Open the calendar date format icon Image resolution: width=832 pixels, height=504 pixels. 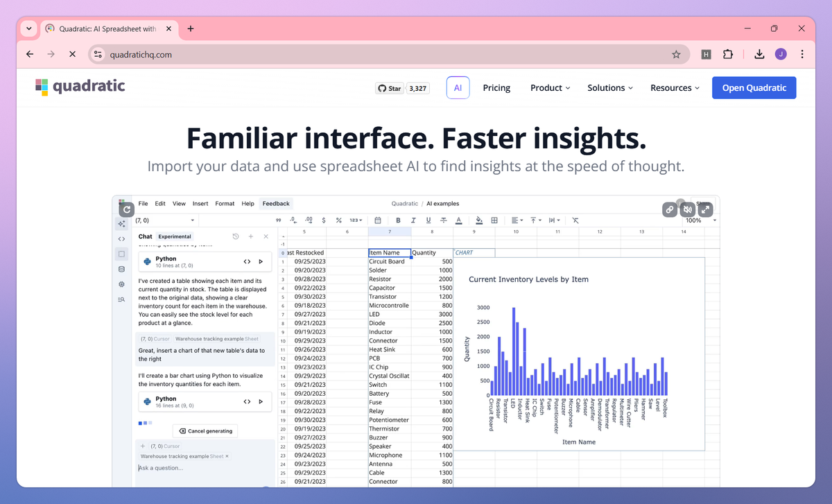378,220
